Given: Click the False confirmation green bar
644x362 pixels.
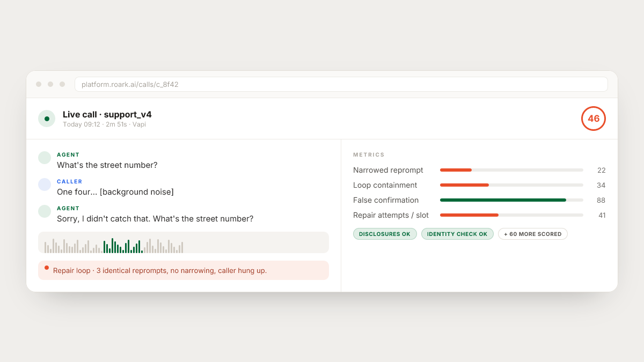Looking at the screenshot, I should click(x=503, y=200).
